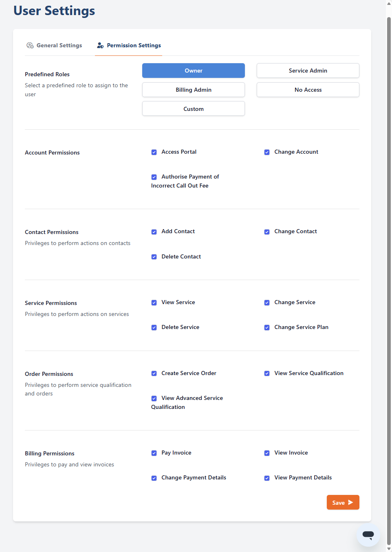The image size is (392, 552).
Task: Pick the Custom role option
Action: [194, 109]
